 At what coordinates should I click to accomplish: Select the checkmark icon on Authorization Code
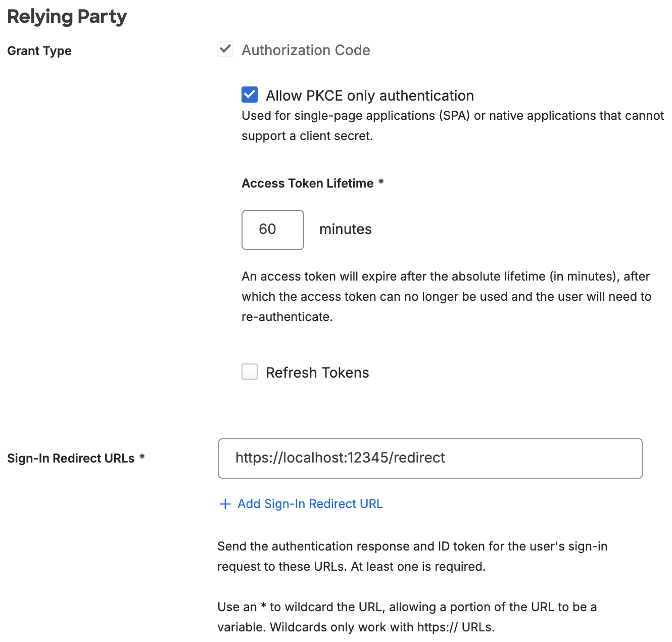coord(225,49)
